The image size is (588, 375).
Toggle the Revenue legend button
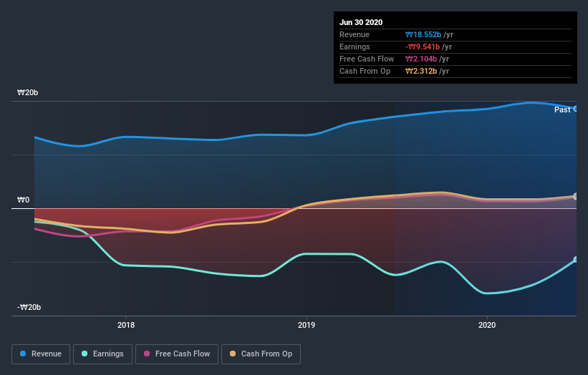[x=41, y=354]
